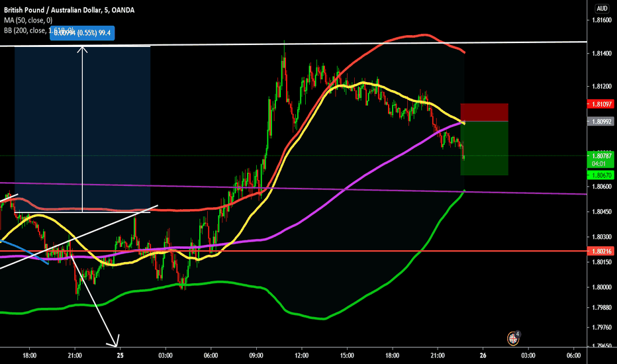Click the 1.79880 price axis label
Screen dimensions: 617x364
602,307
